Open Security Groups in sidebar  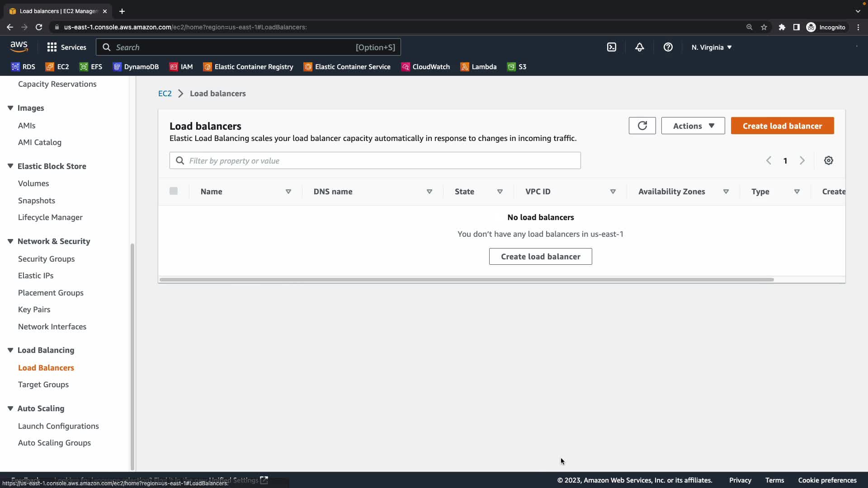46,259
